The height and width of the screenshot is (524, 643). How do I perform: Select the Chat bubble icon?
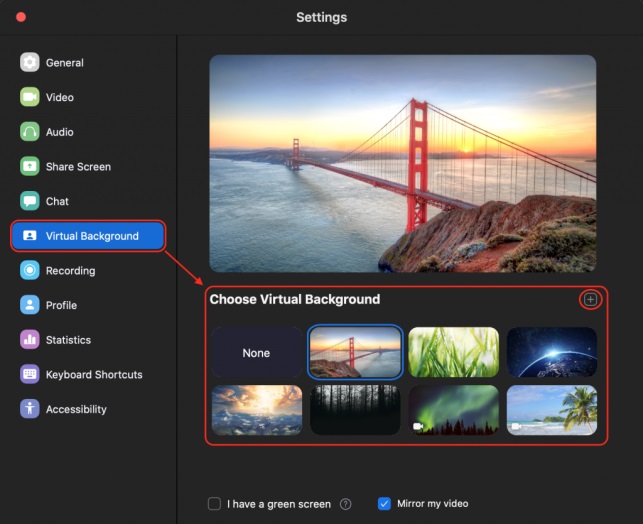point(30,201)
